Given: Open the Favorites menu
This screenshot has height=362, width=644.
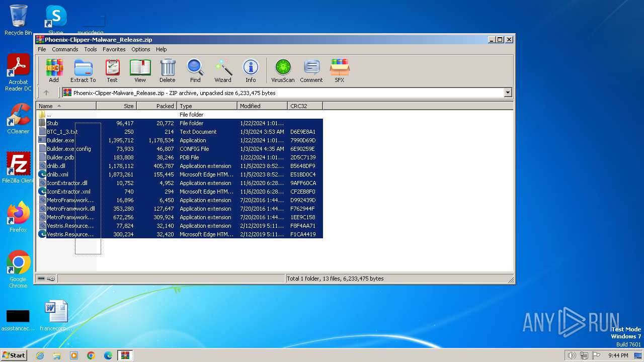Looking at the screenshot, I should pyautogui.click(x=114, y=49).
